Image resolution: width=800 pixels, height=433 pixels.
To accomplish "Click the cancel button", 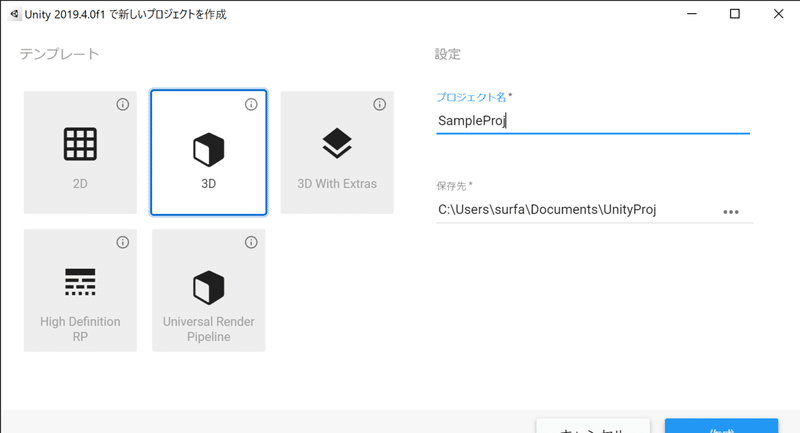I will point(593,426).
